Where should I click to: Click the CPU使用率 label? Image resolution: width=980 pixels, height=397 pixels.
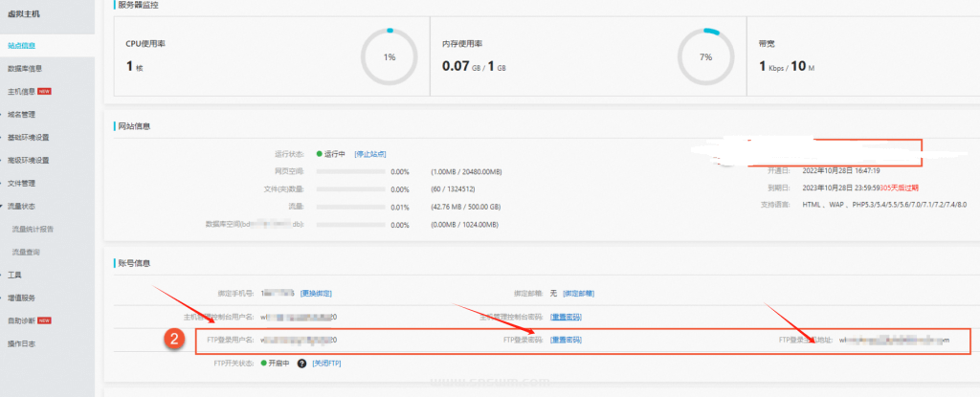click(x=145, y=44)
